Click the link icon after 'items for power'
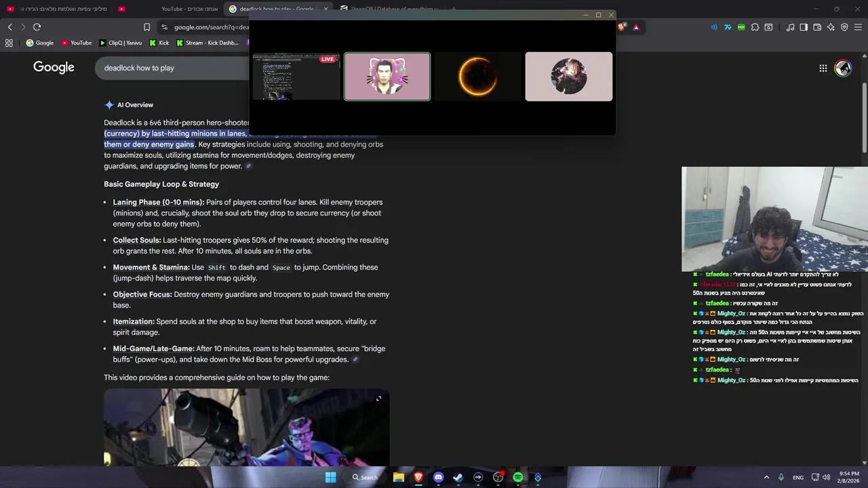This screenshot has width=868, height=488. pyautogui.click(x=249, y=166)
